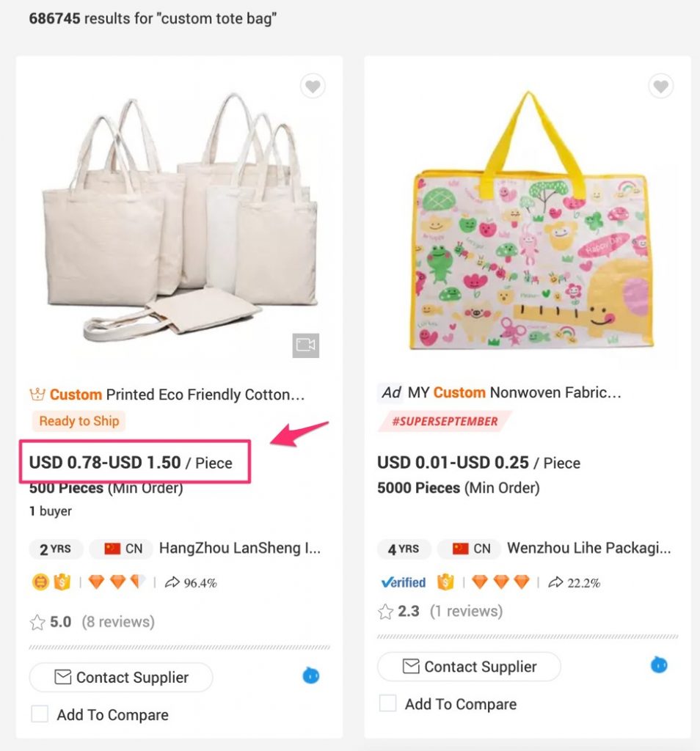Click the Trade Assurance icon on HangZhou listing
The width and height of the screenshot is (700, 751).
[62, 582]
